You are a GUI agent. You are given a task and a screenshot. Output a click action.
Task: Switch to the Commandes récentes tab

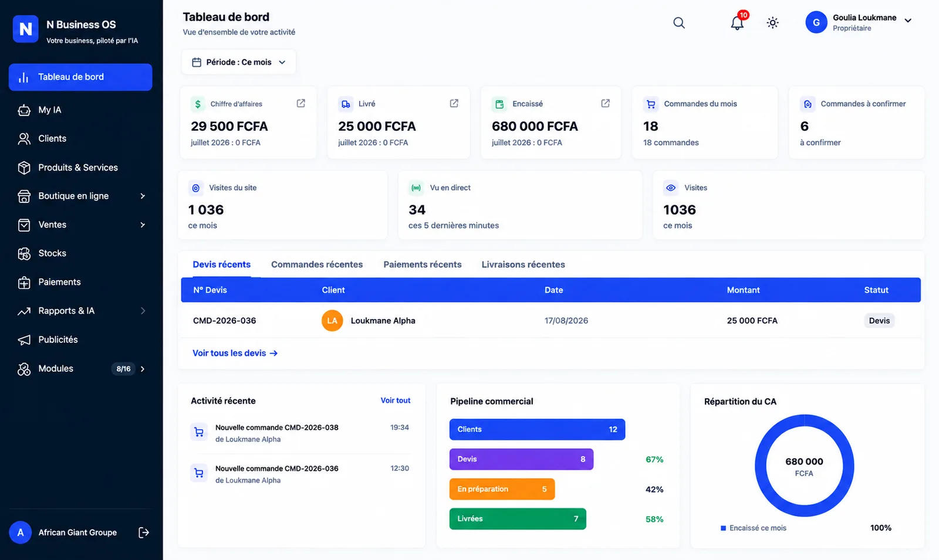[x=317, y=264]
